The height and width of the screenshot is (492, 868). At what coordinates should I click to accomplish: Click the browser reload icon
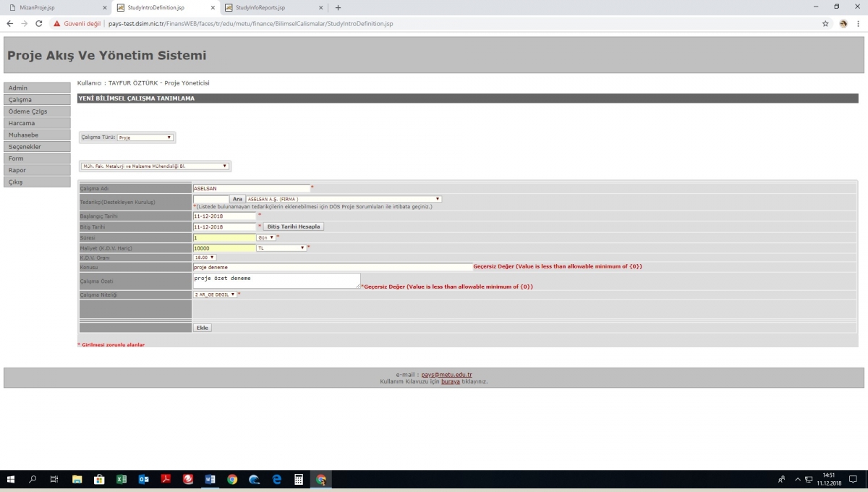(39, 24)
